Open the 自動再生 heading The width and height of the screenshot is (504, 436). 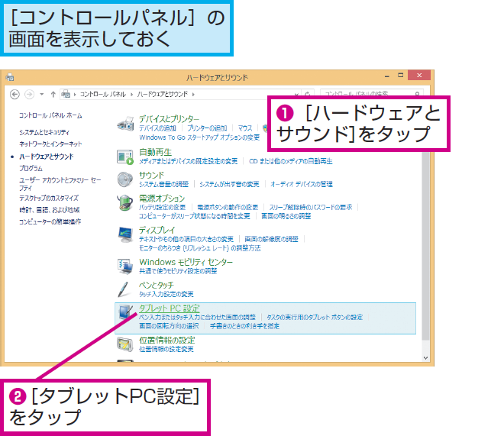(x=155, y=152)
